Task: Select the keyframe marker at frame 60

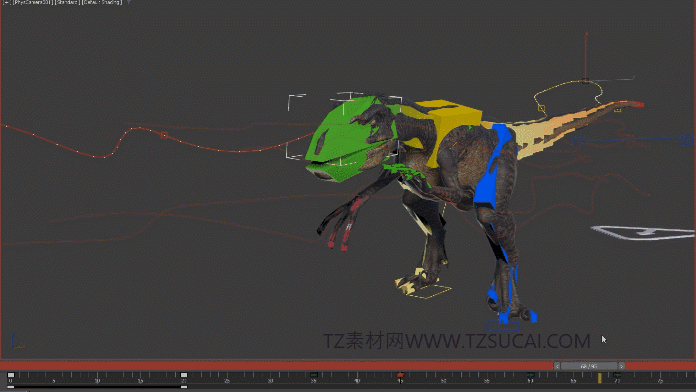Action: tap(530, 375)
